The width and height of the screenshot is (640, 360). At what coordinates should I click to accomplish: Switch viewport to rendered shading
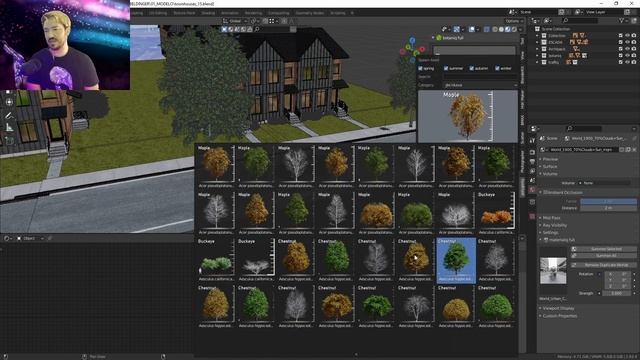(x=514, y=29)
